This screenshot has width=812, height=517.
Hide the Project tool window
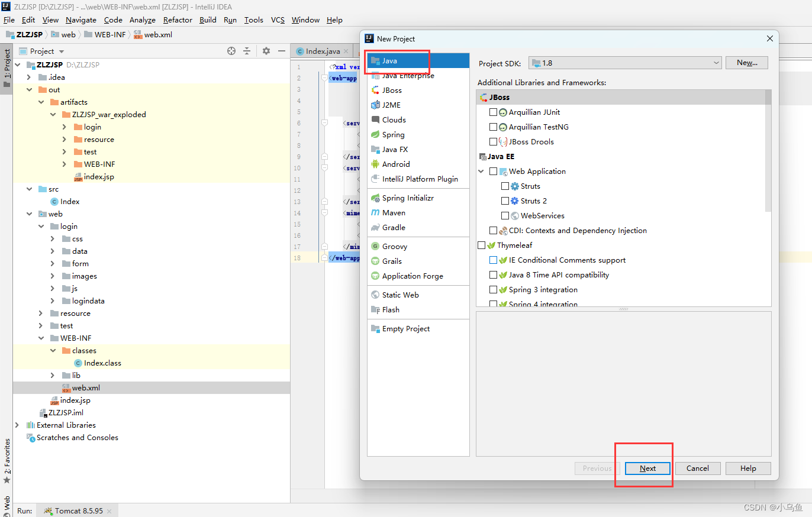(281, 51)
